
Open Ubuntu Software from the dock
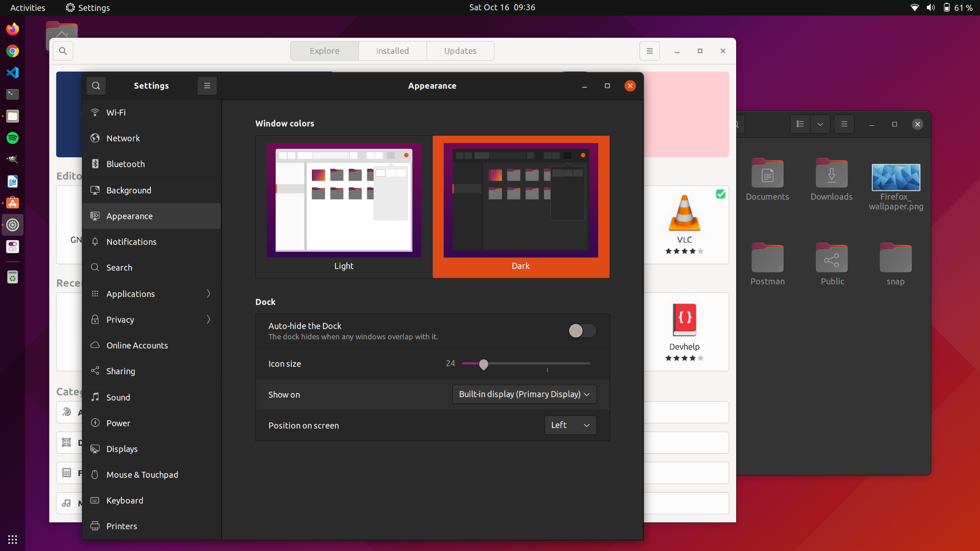pyautogui.click(x=13, y=203)
